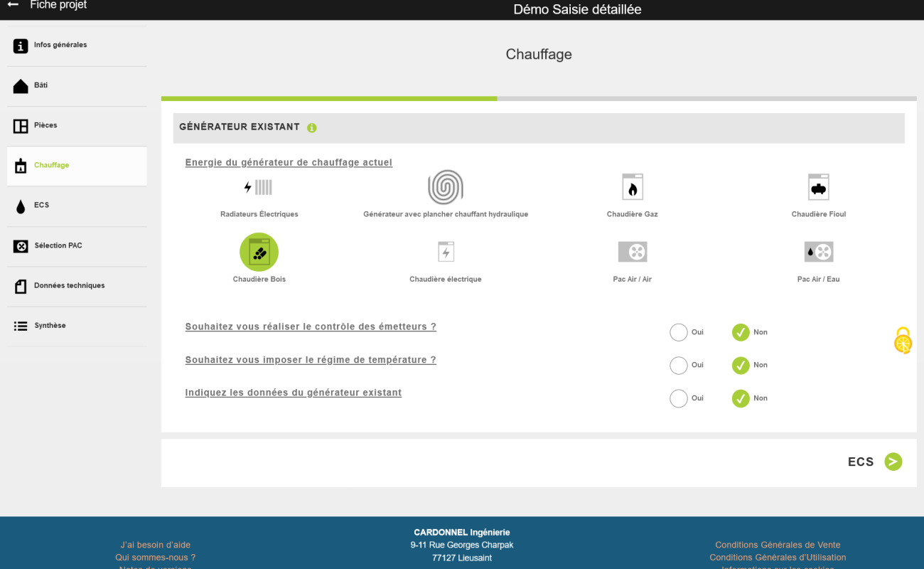Click the highlighted Chaudière Bois icon
This screenshot has height=569, width=924.
pyautogui.click(x=259, y=252)
